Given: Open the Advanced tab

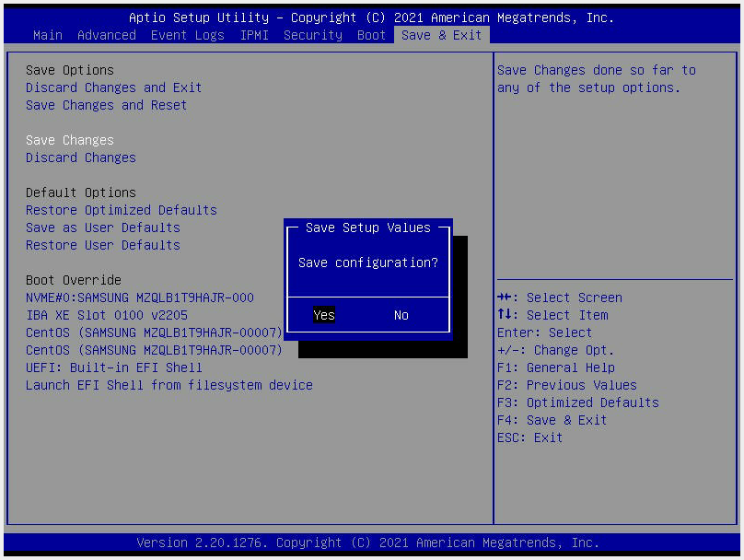Looking at the screenshot, I should (107, 35).
